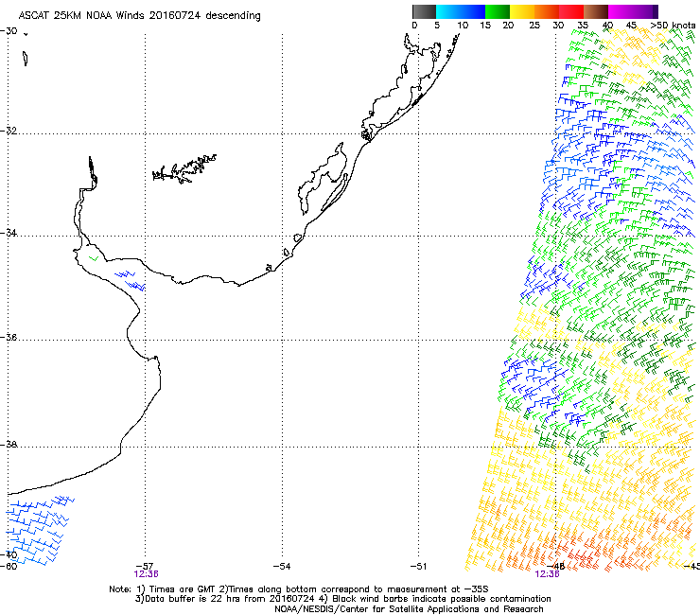Viewport: 700px width, 615px height.
Task: Click the 'Note: 1) Times are GMT' line
Action: click(299, 589)
